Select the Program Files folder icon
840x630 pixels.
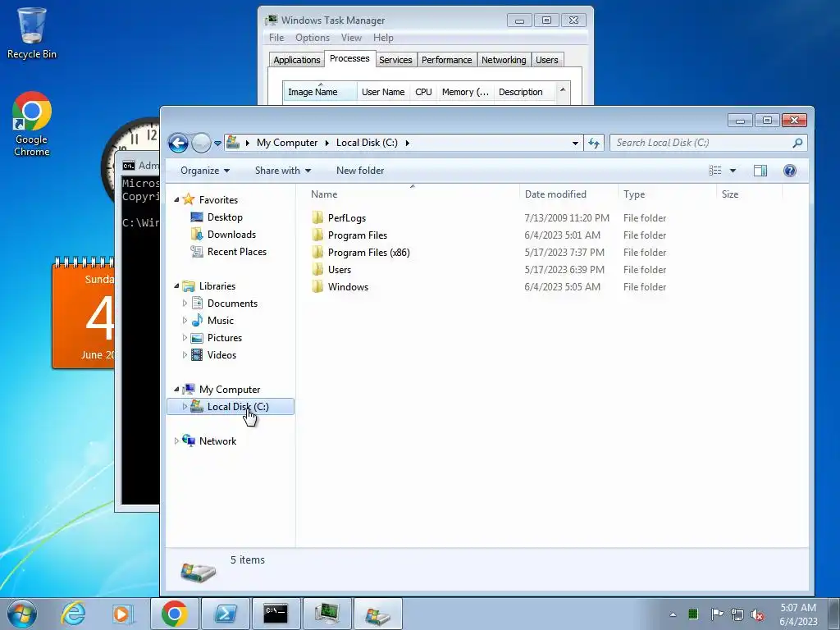click(317, 235)
